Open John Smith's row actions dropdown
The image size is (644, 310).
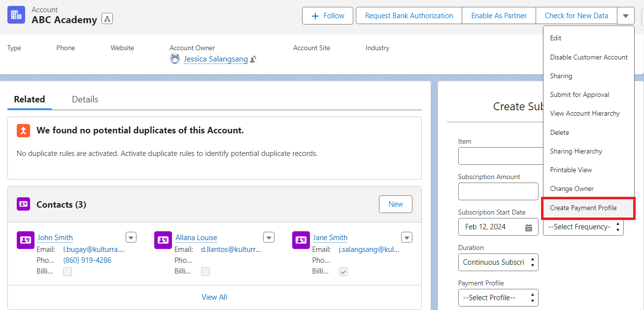click(x=131, y=238)
